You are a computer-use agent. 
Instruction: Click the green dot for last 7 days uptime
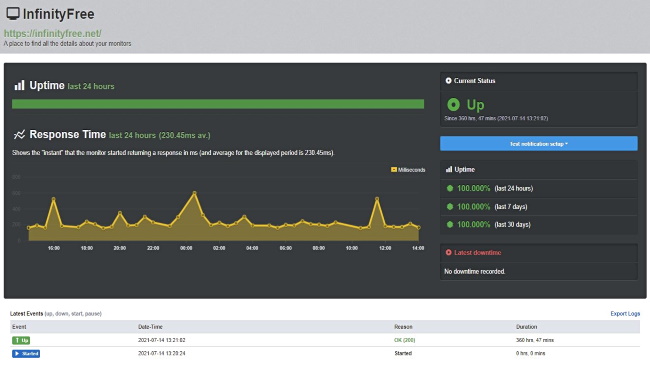[450, 207]
